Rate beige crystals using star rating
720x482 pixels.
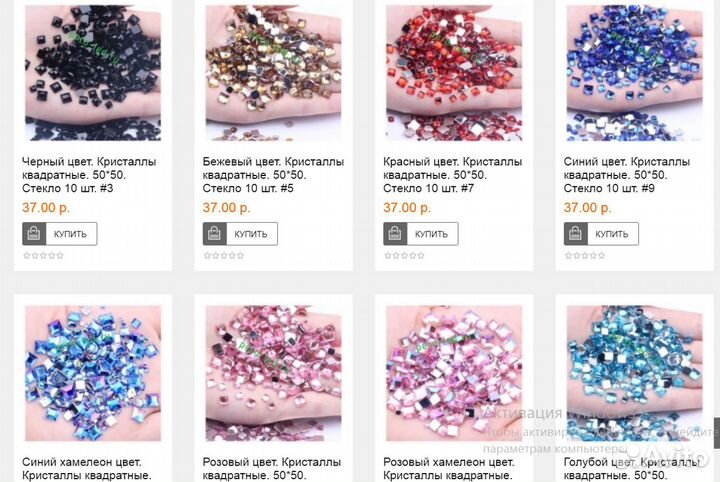224,255
